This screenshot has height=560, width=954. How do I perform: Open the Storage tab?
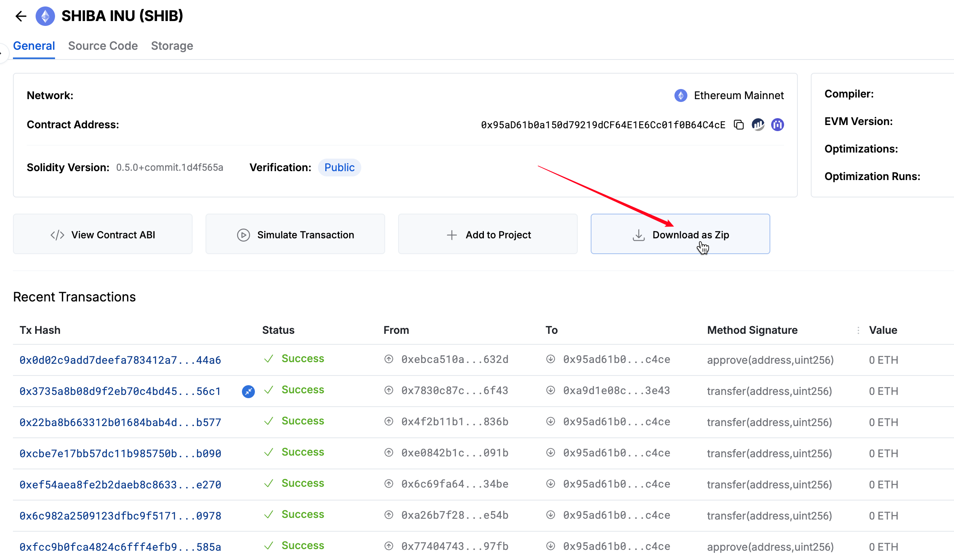(x=172, y=46)
